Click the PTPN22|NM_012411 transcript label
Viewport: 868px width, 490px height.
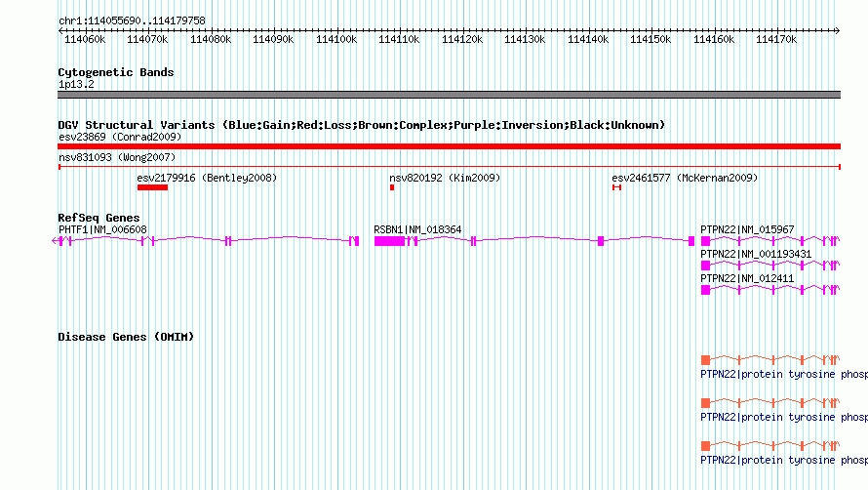coord(747,278)
